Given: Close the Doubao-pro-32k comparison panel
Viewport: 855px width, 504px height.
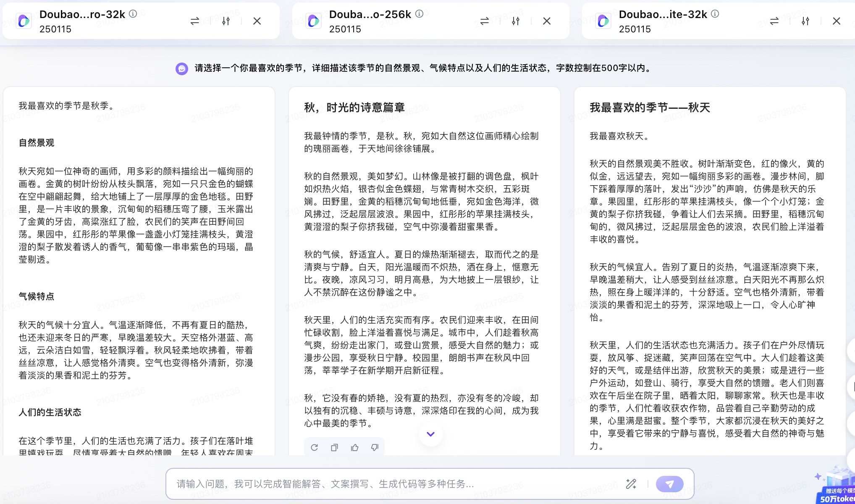Looking at the screenshot, I should pyautogui.click(x=257, y=21).
